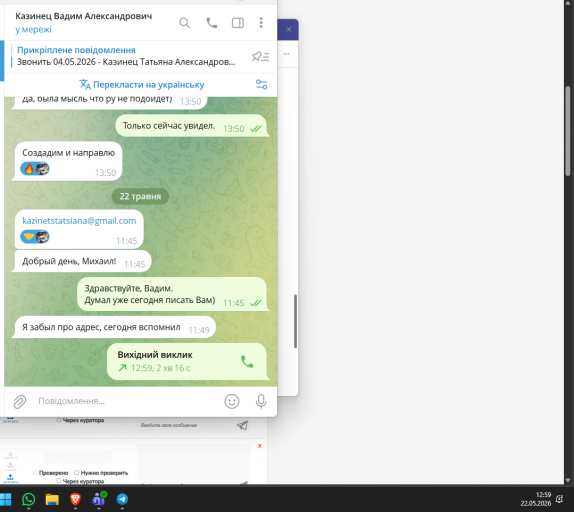Open the ellipsis menu in background panel
This screenshot has width=574, height=512.
287,54
